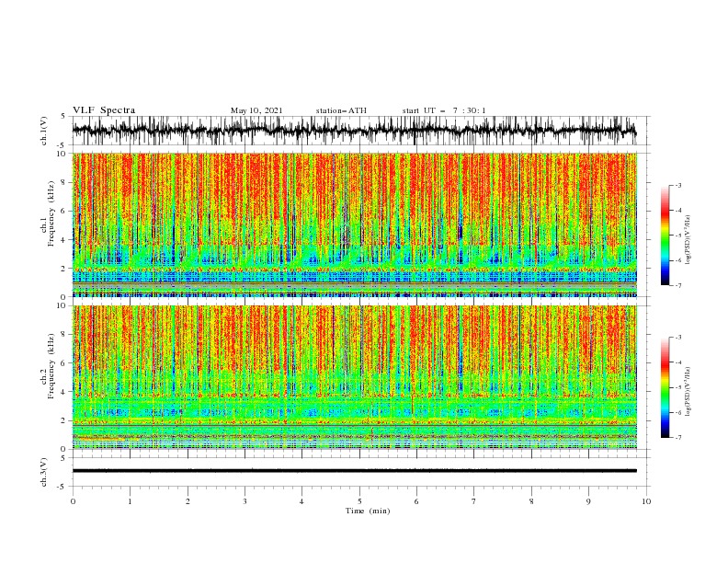The height and width of the screenshot is (563, 728).
Task: Click the time axis tick label "10"
Action: click(x=646, y=501)
